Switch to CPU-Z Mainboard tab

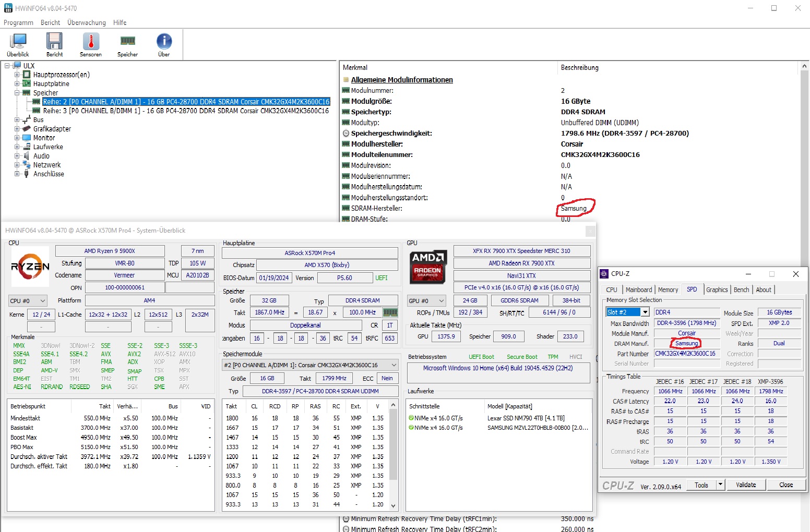click(639, 289)
